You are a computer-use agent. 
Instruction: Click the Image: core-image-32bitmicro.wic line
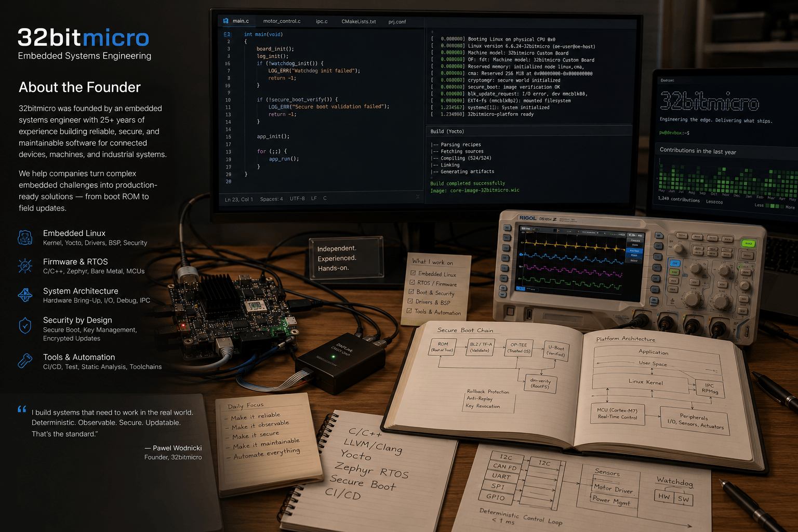[475, 190]
